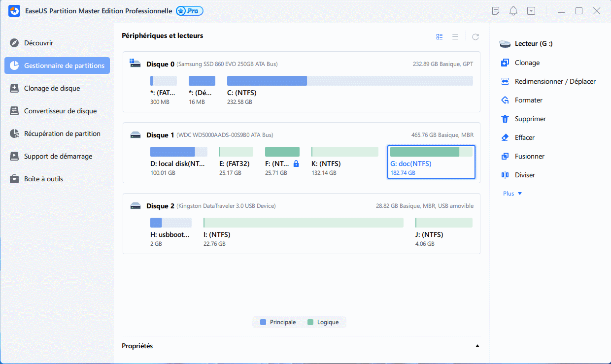Click the Formater partition icon

click(x=505, y=100)
